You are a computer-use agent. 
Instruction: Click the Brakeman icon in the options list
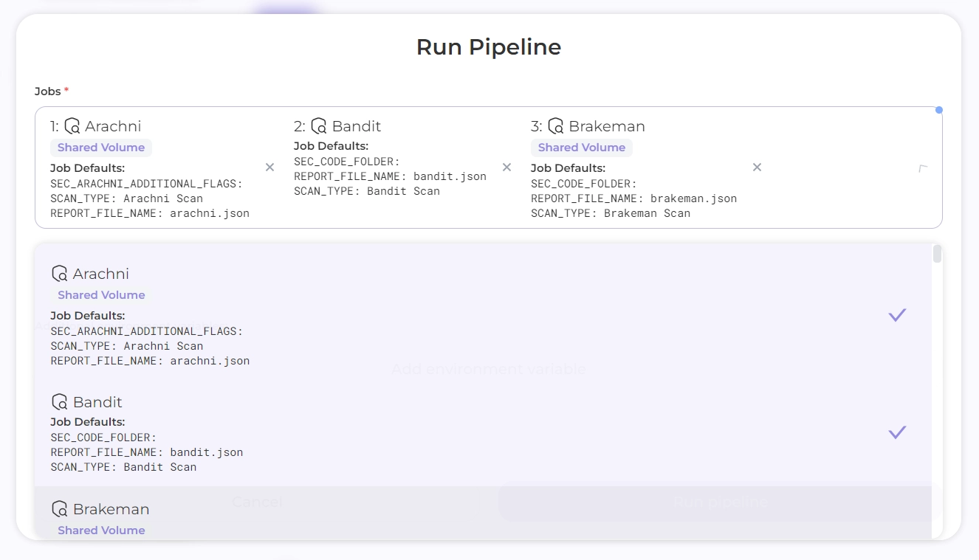coord(60,509)
